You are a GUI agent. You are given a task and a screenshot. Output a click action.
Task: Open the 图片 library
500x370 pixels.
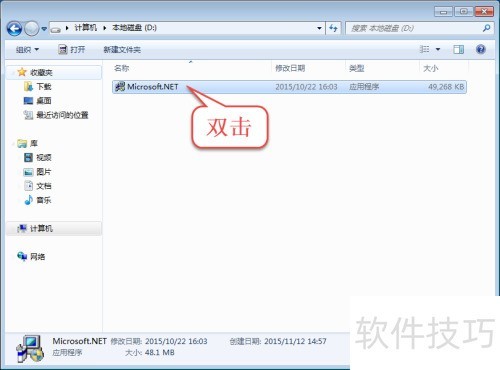pyautogui.click(x=44, y=172)
